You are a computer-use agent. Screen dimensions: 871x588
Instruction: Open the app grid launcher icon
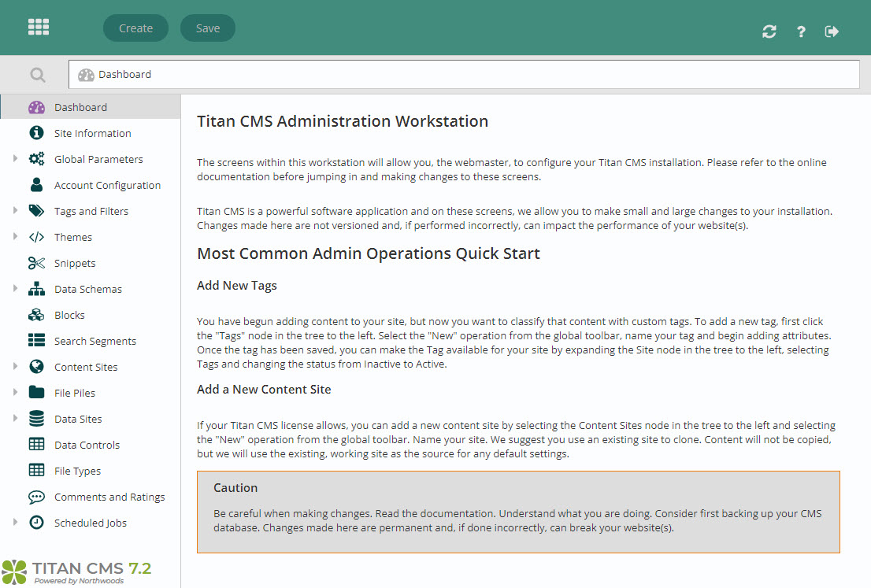tap(39, 27)
